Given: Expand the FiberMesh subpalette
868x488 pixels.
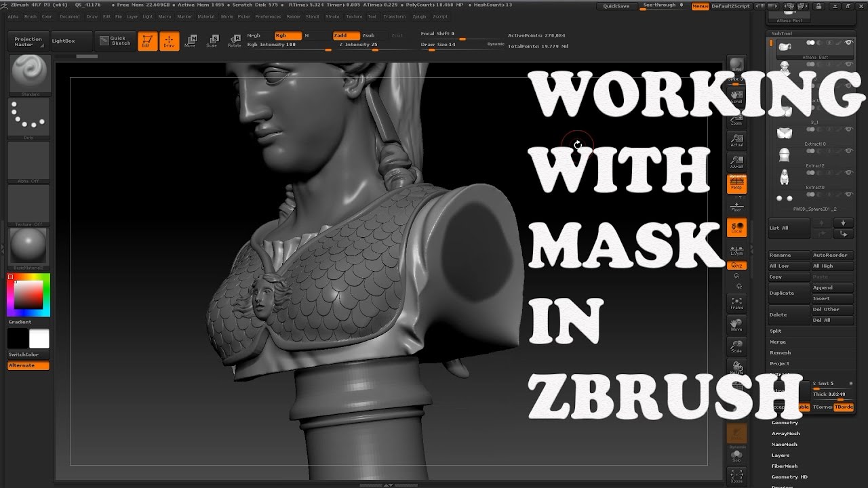Looking at the screenshot, I should (785, 466).
